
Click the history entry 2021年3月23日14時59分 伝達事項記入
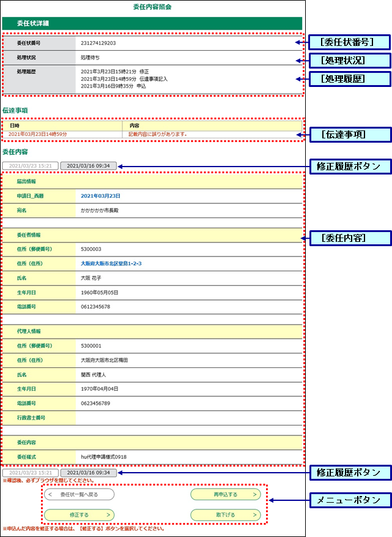(x=124, y=79)
